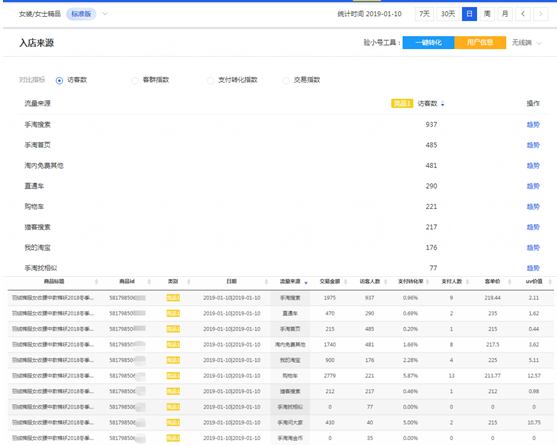
Task: Sort by 交易金额 column sort icon
Action: 346,282
